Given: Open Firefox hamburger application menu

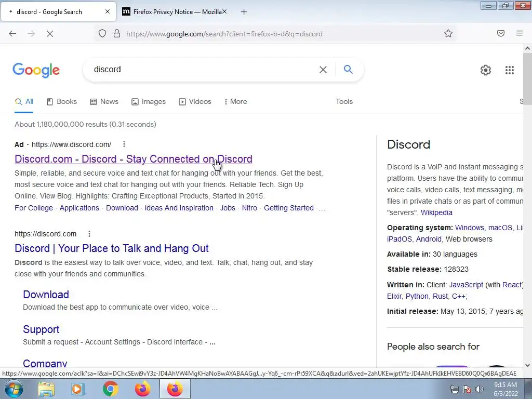Looking at the screenshot, I should [520, 33].
